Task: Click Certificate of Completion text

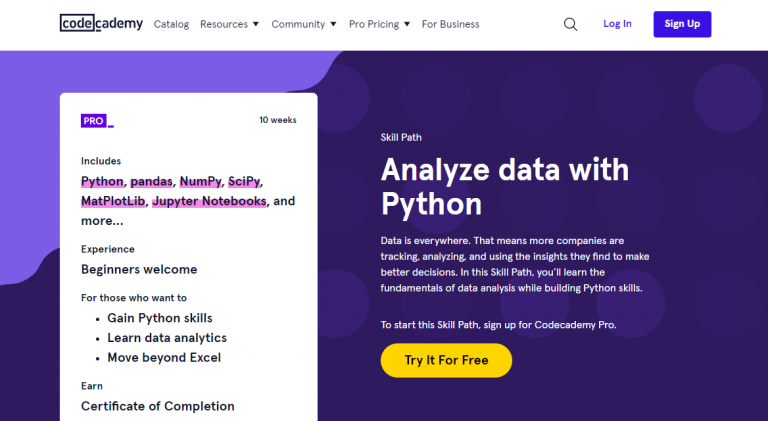Action: 157,406
